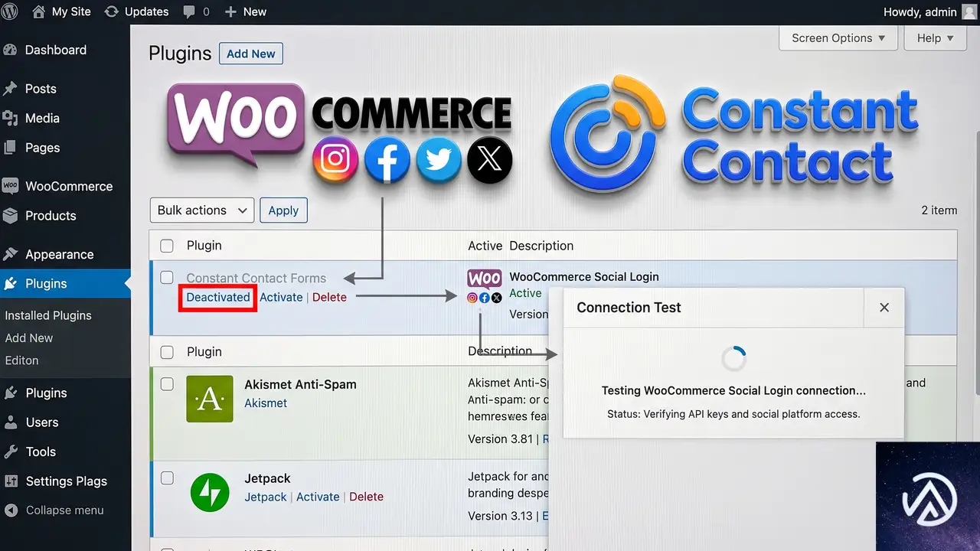Click the Dashboard gauge icon in sidebar
This screenshot has width=980, height=551.
(x=10, y=50)
